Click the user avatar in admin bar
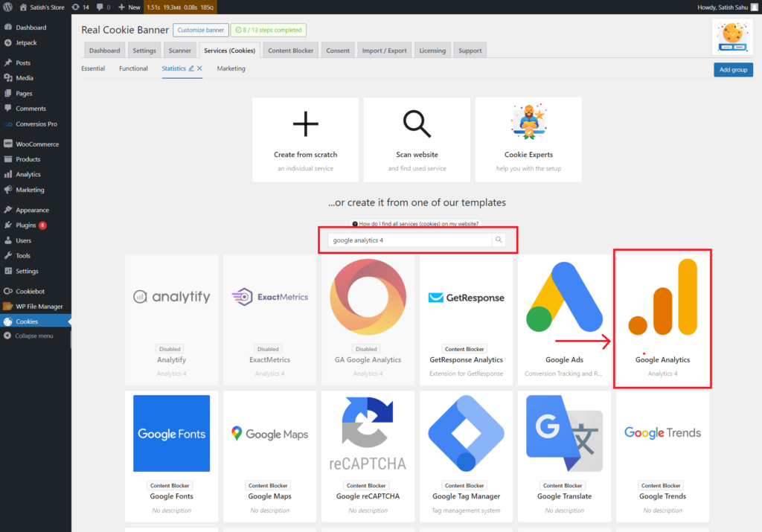The image size is (762, 532). tap(755, 7)
